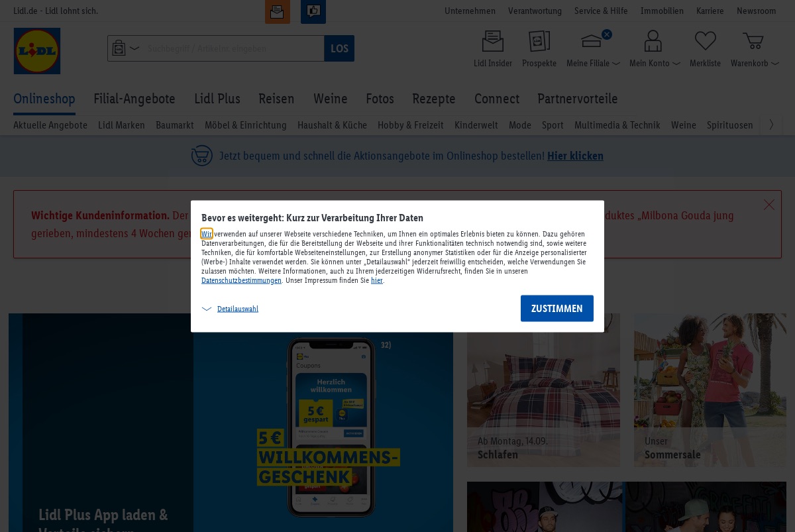
Task: Click the LOS search button
Action: [x=339, y=48]
